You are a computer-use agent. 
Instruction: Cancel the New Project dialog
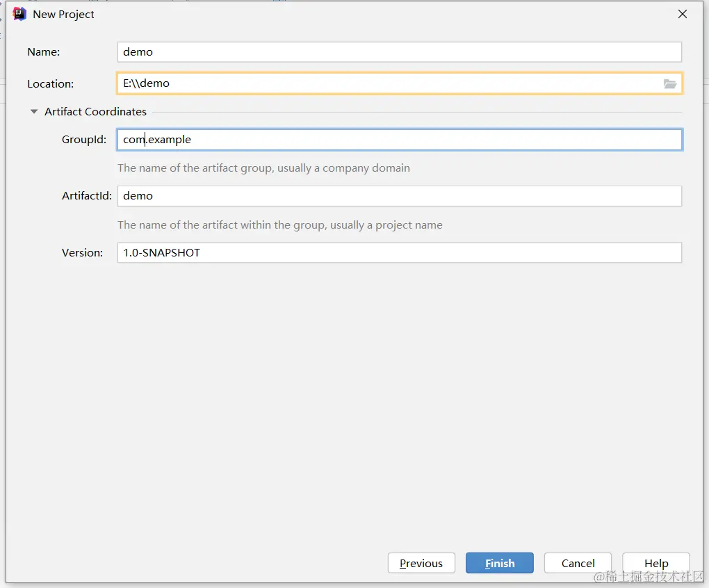(x=578, y=563)
